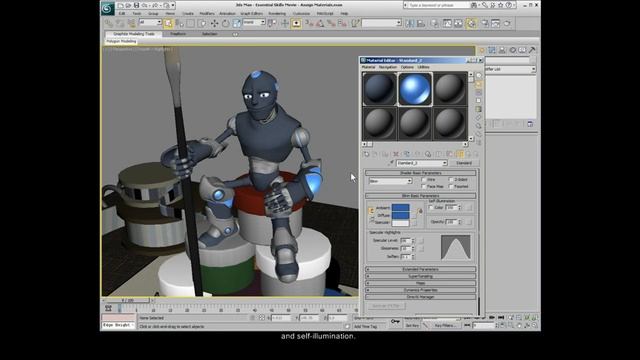The image size is (640, 360).
Task: Choose the Select and Scale tool
Action: click(237, 24)
